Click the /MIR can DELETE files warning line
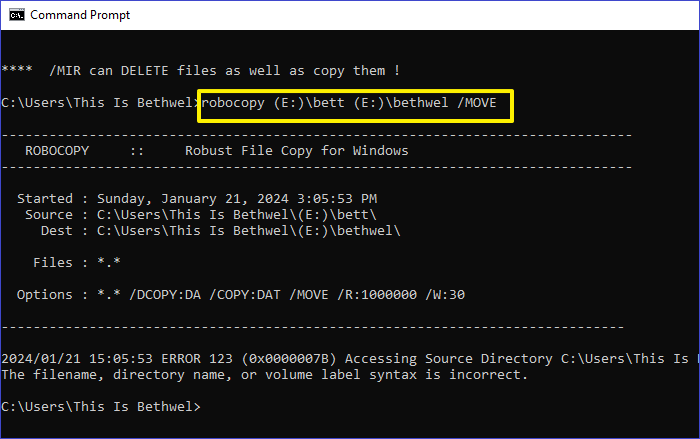This screenshot has width=700, height=439. click(200, 69)
